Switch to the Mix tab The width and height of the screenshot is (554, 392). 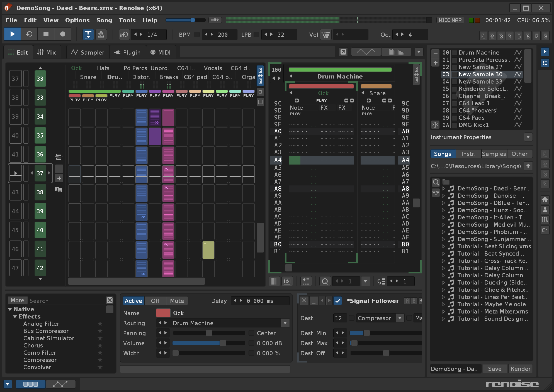tap(47, 52)
